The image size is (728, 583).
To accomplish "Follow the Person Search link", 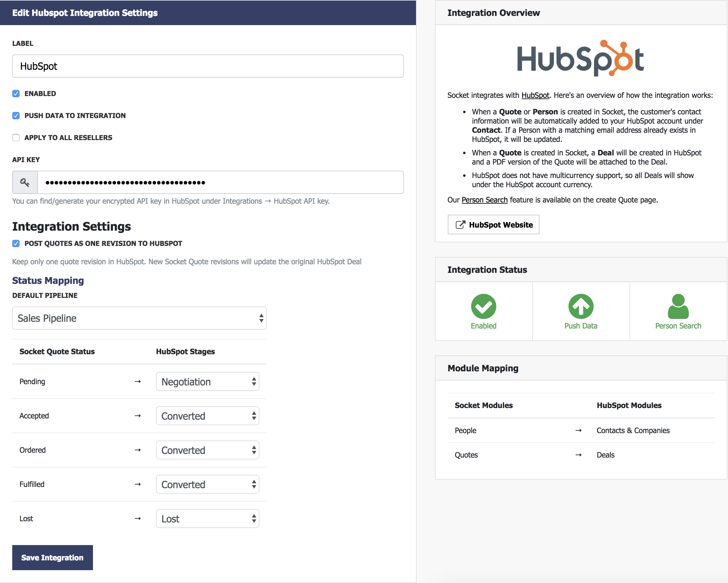I will (484, 200).
